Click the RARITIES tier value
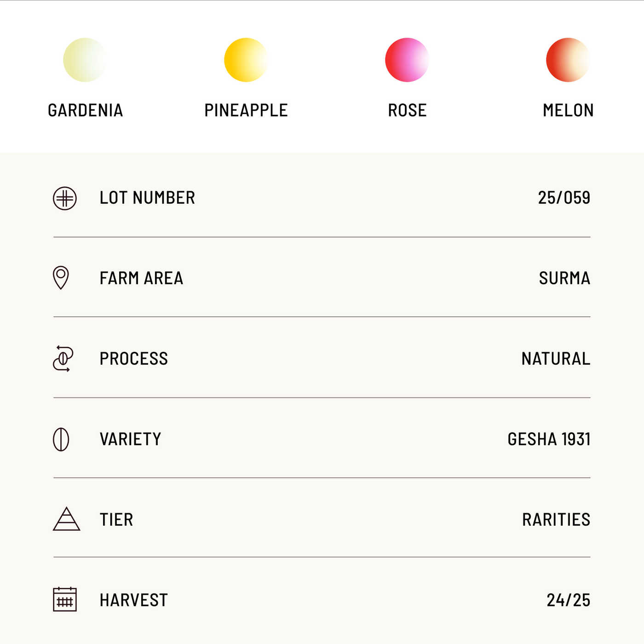 tap(556, 520)
